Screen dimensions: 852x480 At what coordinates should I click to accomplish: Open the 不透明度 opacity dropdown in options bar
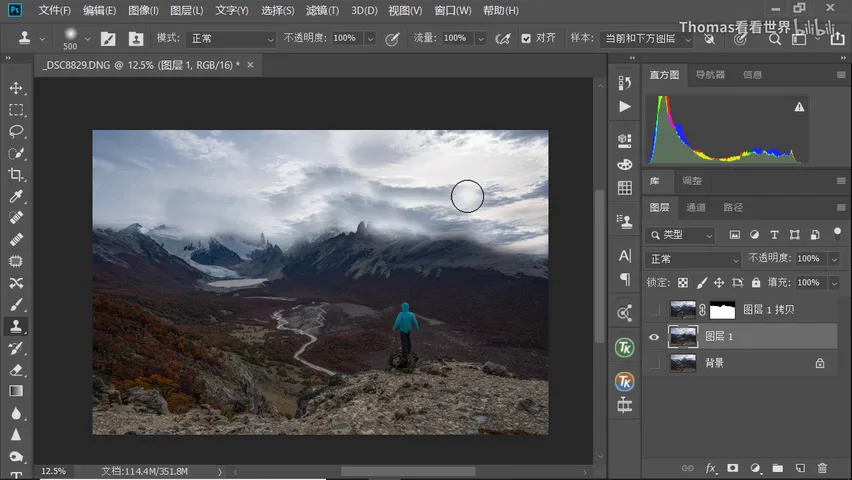click(x=371, y=39)
